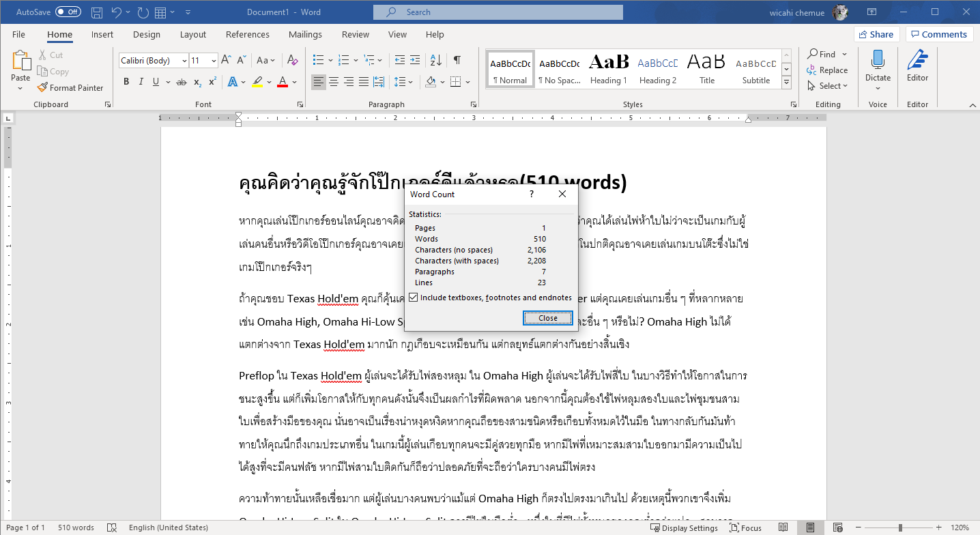
Task: Toggle Focus mode in status bar
Action: [x=746, y=528]
